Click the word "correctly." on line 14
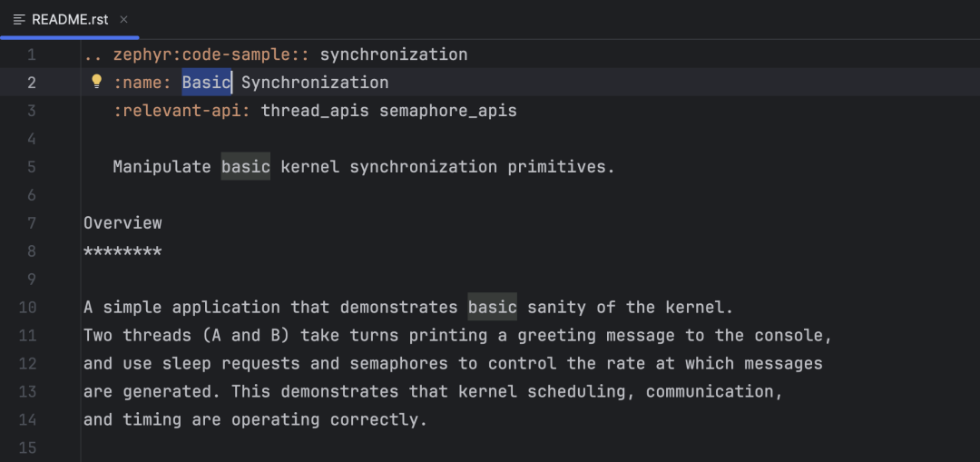This screenshot has height=462, width=980. [378, 420]
